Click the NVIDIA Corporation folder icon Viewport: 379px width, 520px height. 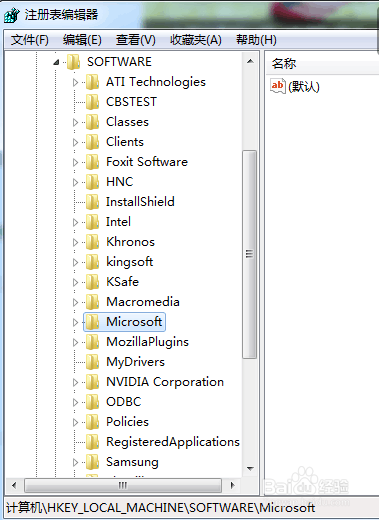[92, 382]
